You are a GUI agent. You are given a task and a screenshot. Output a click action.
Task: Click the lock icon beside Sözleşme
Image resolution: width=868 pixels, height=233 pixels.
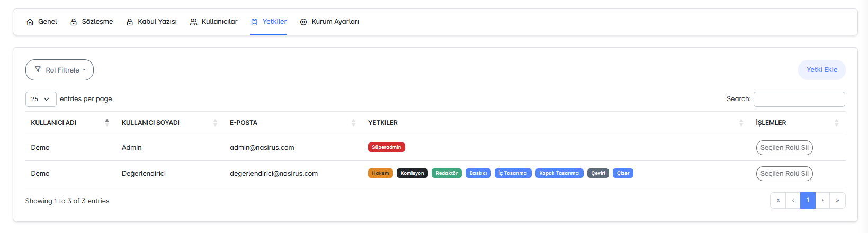[x=74, y=22]
